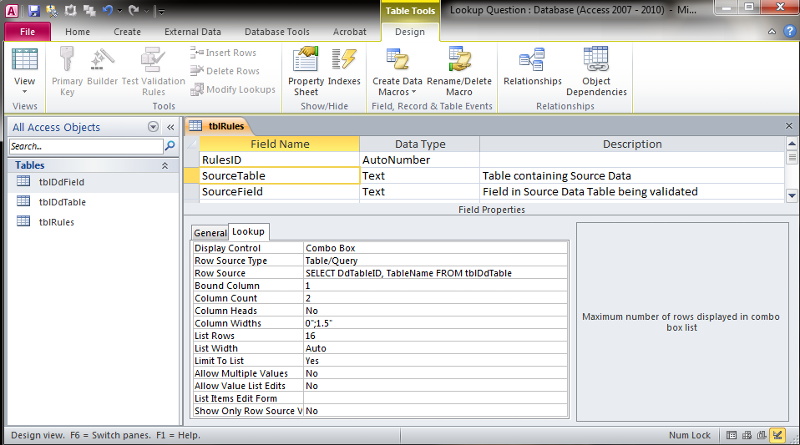The image size is (800, 445).
Task: Switch to Datasheet View in status bar
Action: tap(731, 435)
